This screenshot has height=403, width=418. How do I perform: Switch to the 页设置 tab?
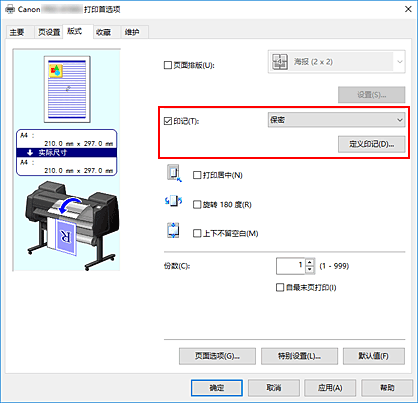49,32
